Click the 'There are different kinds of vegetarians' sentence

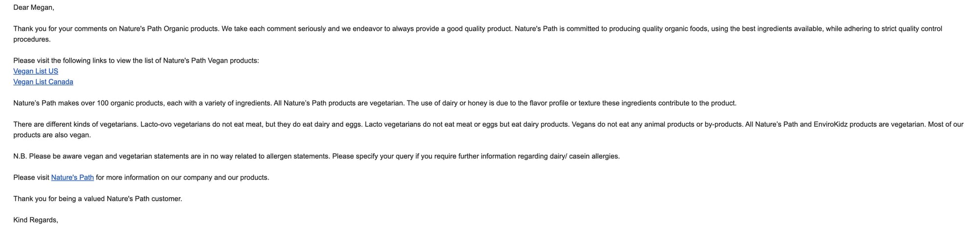76,124
